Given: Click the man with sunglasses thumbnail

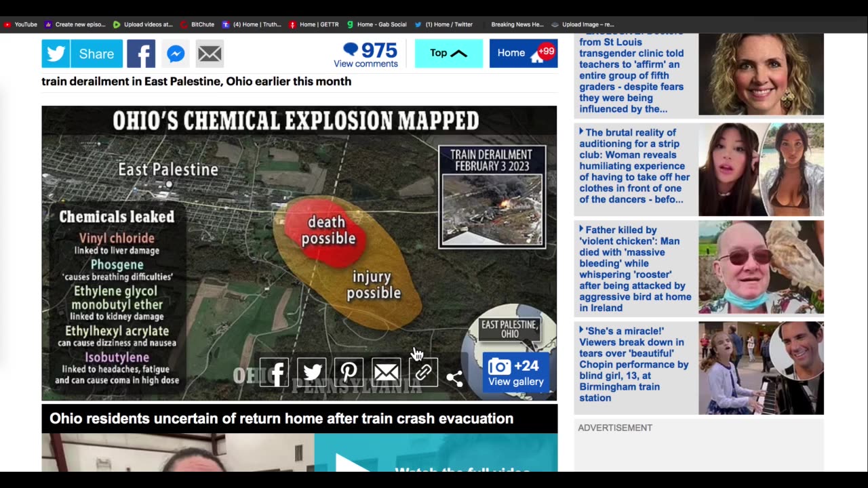Looking at the screenshot, I should [x=761, y=267].
